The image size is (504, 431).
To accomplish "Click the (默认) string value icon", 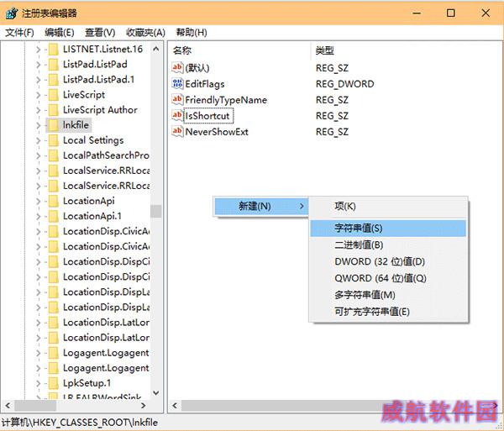I will click(177, 67).
